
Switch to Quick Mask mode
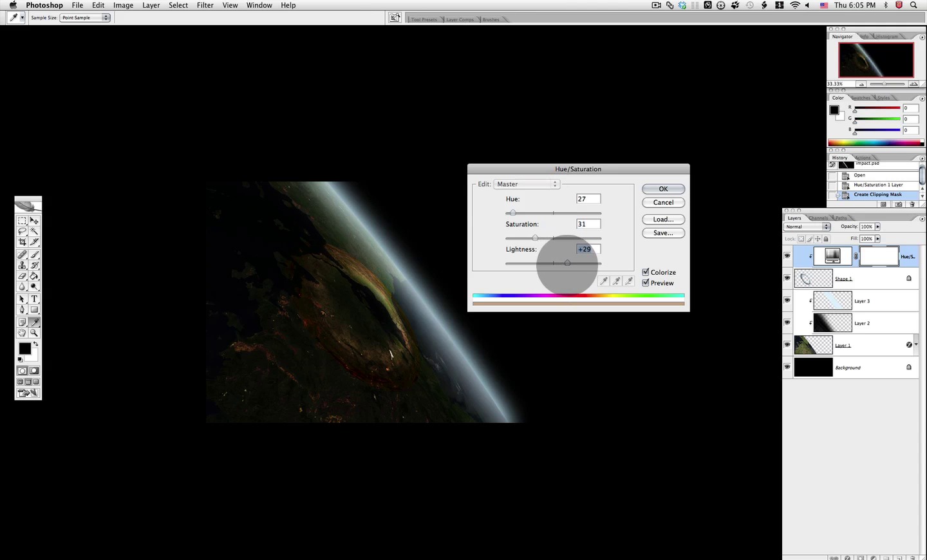tap(34, 371)
